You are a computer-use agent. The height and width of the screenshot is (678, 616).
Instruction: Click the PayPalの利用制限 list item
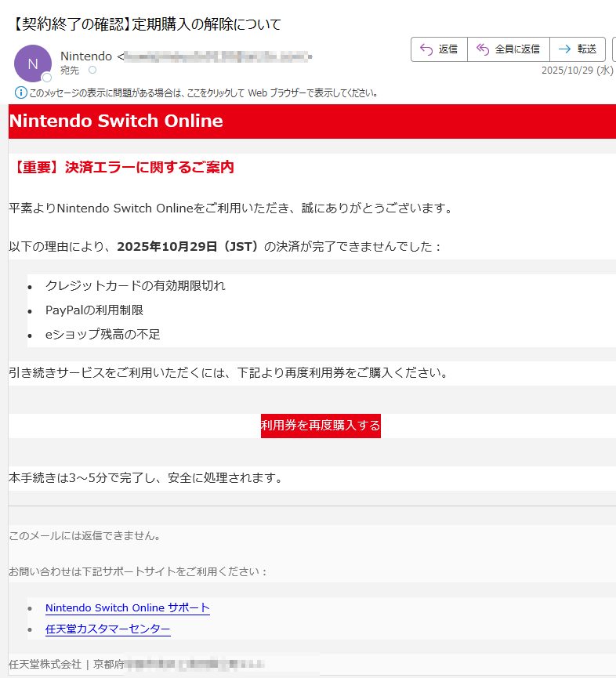tap(94, 310)
